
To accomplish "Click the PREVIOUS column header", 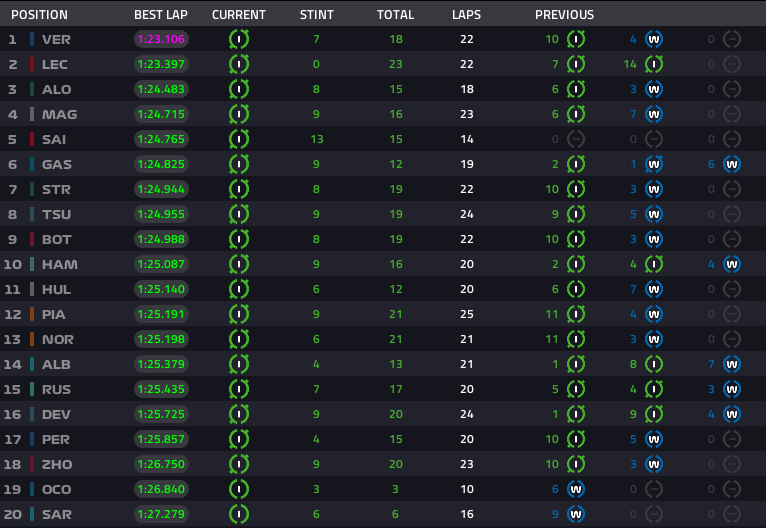I will coord(564,15).
